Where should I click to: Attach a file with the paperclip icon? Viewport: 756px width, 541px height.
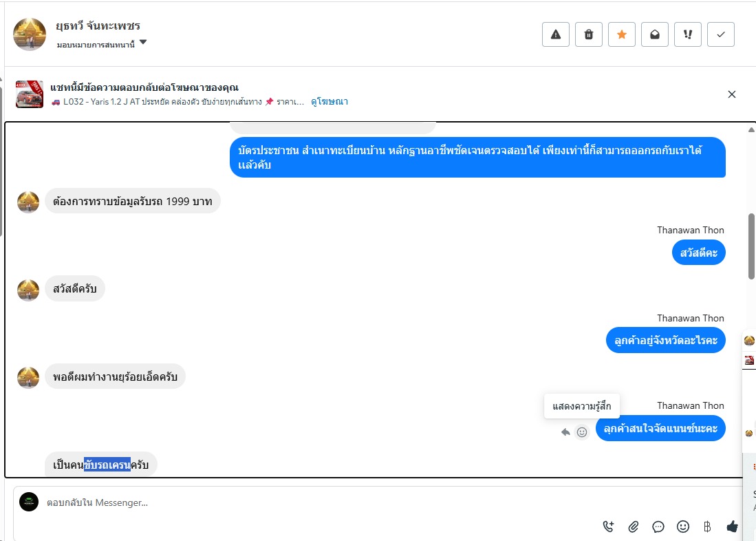coord(634,527)
